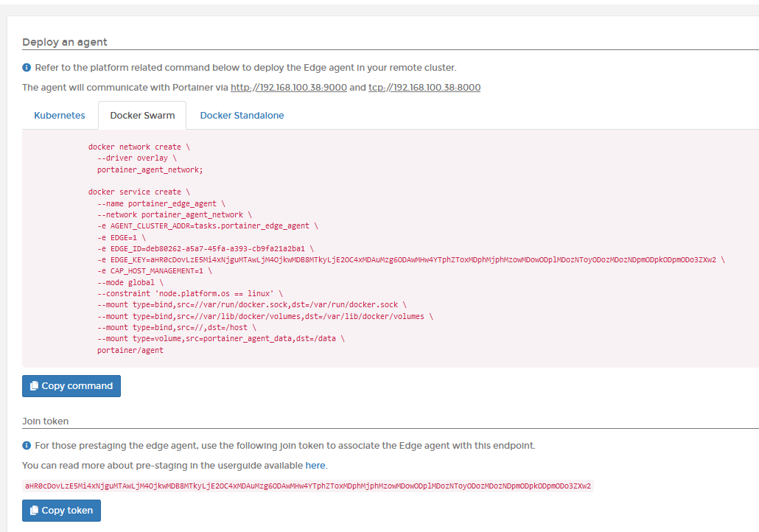This screenshot has height=532, width=759.
Task: Click the clipboard icon in Copy token
Action: (x=34, y=510)
